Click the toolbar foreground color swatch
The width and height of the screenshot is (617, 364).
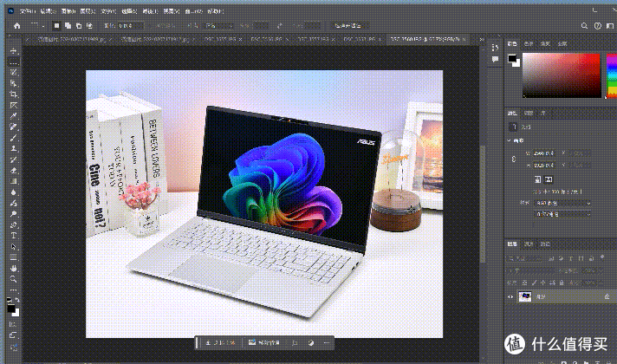[x=11, y=309]
